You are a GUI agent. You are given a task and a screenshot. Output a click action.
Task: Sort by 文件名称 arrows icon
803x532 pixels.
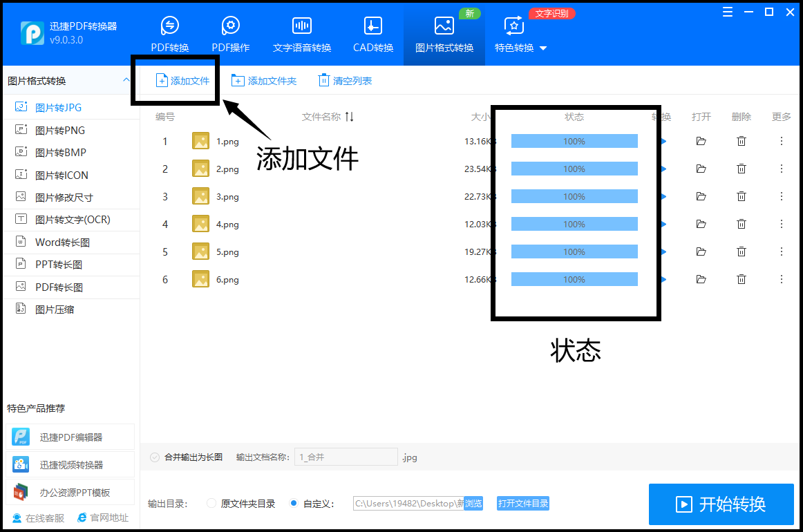point(349,117)
